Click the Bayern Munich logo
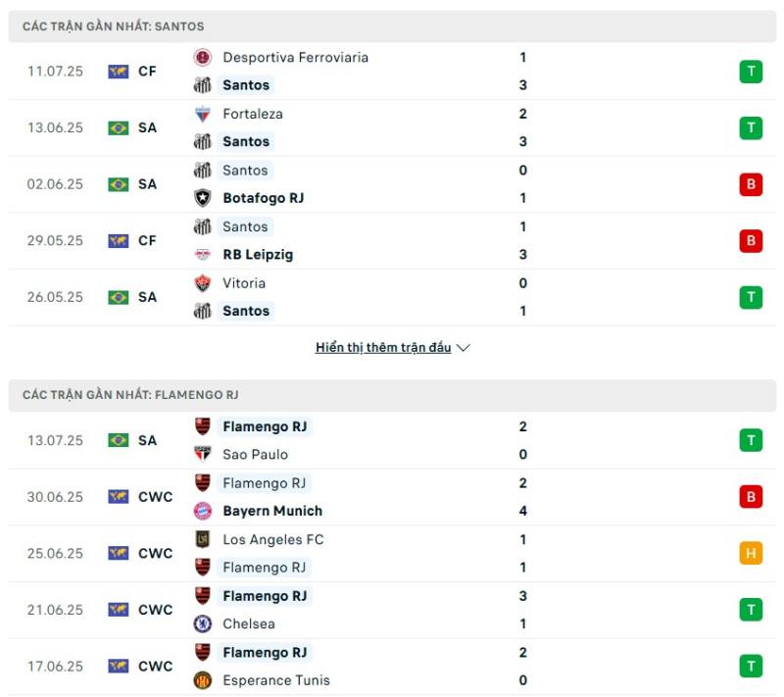 coord(203,511)
